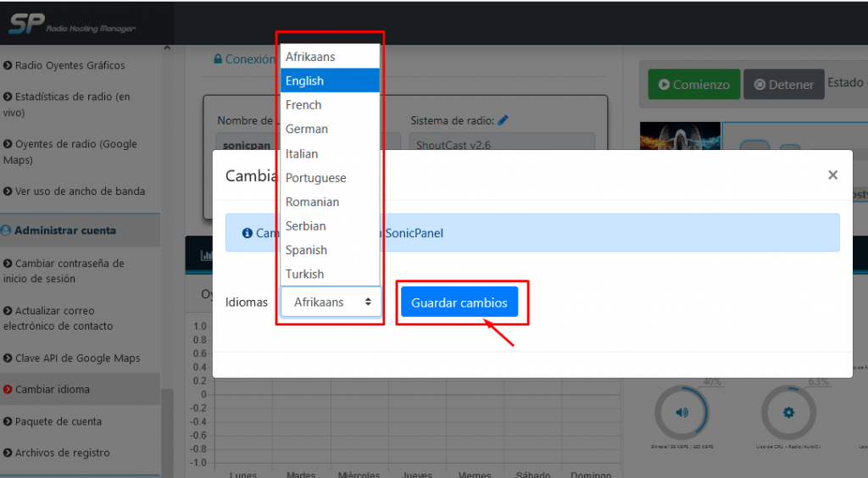This screenshot has width=868, height=478.
Task: Click the arrow icon beside Clave API
Action: (x=8, y=358)
